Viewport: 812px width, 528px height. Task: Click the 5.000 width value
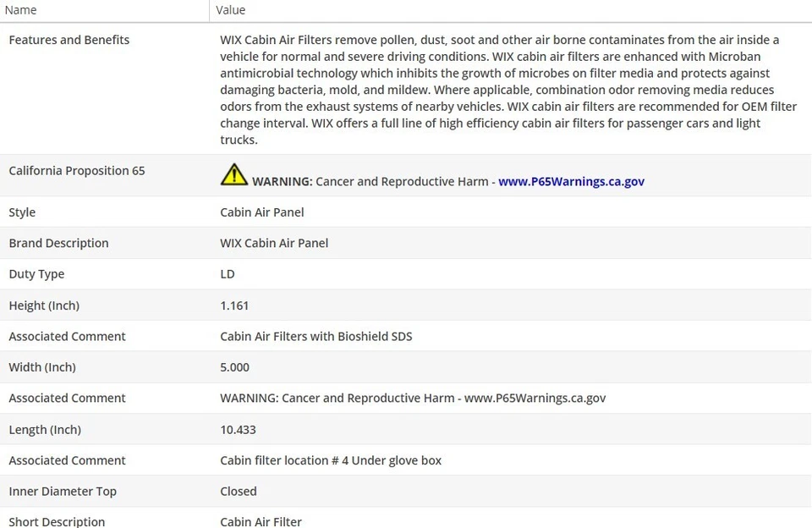[234, 367]
